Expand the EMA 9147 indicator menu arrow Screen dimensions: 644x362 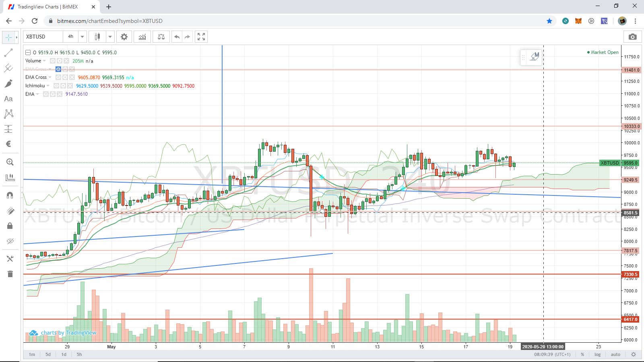(x=37, y=94)
